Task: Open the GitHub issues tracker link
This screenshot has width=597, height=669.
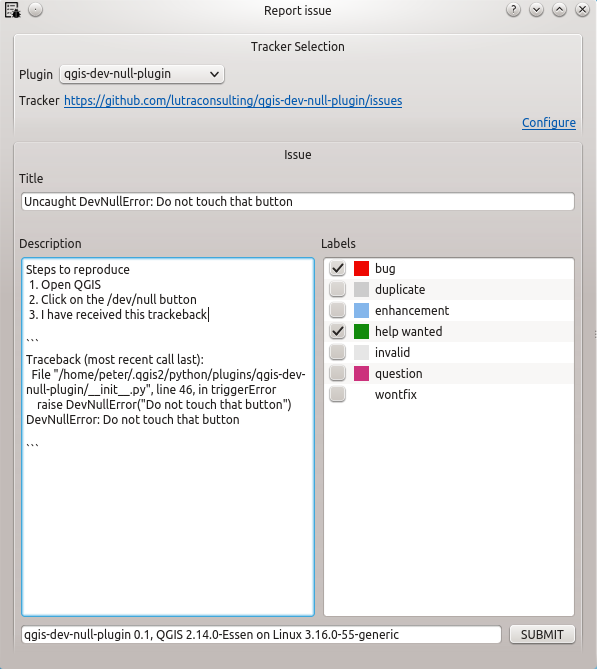Action: tap(233, 101)
